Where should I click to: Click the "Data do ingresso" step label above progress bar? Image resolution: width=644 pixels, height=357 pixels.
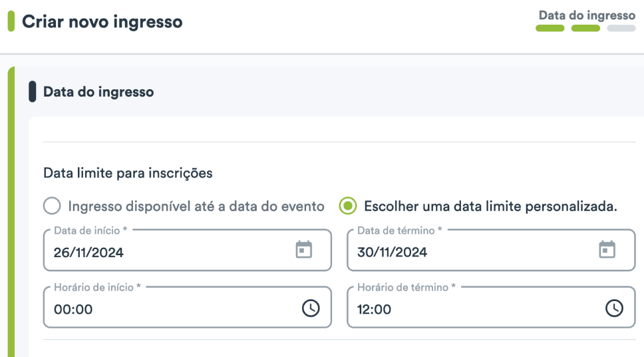(x=587, y=15)
